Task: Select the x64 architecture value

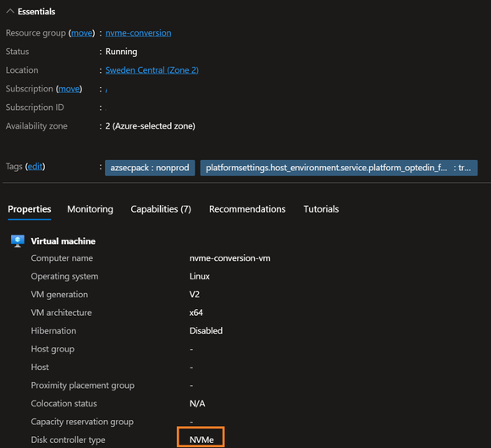Action: click(196, 312)
